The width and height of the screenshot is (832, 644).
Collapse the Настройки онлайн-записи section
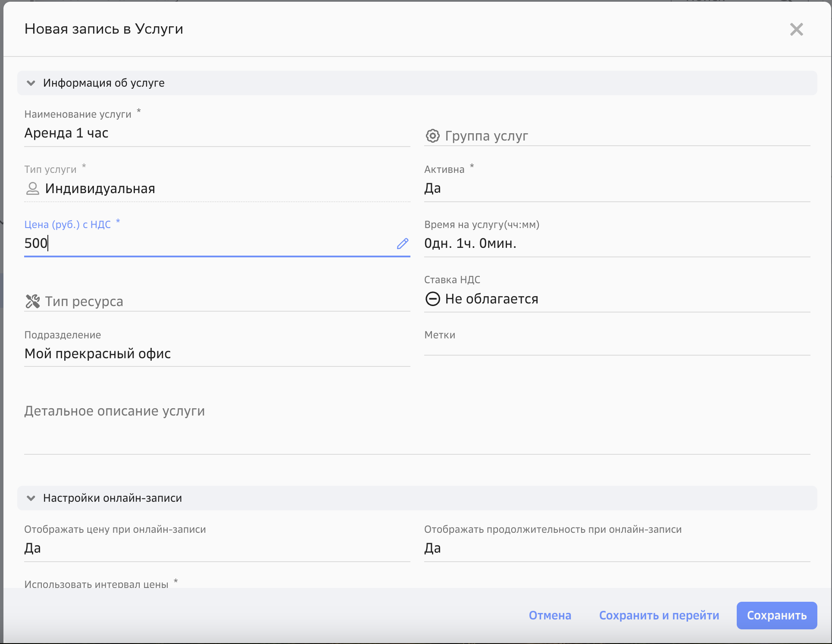coord(31,498)
